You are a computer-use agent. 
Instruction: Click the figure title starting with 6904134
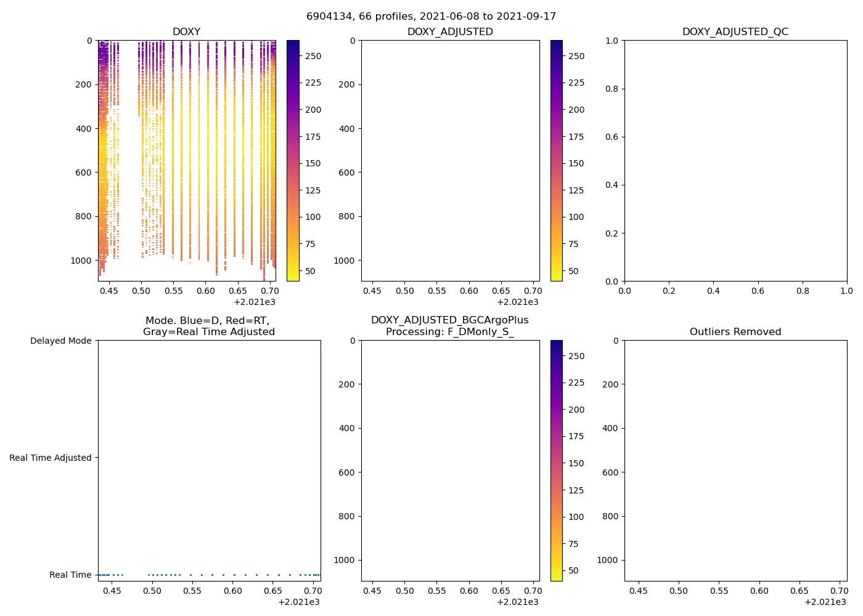tap(431, 17)
